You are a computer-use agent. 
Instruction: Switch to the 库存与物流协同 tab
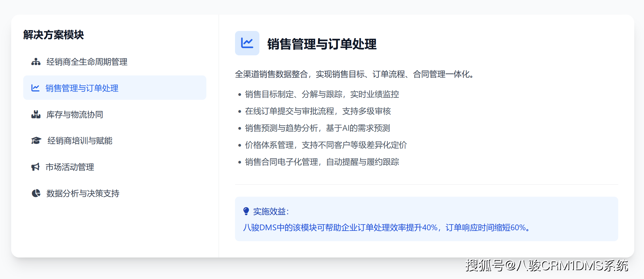pos(75,114)
